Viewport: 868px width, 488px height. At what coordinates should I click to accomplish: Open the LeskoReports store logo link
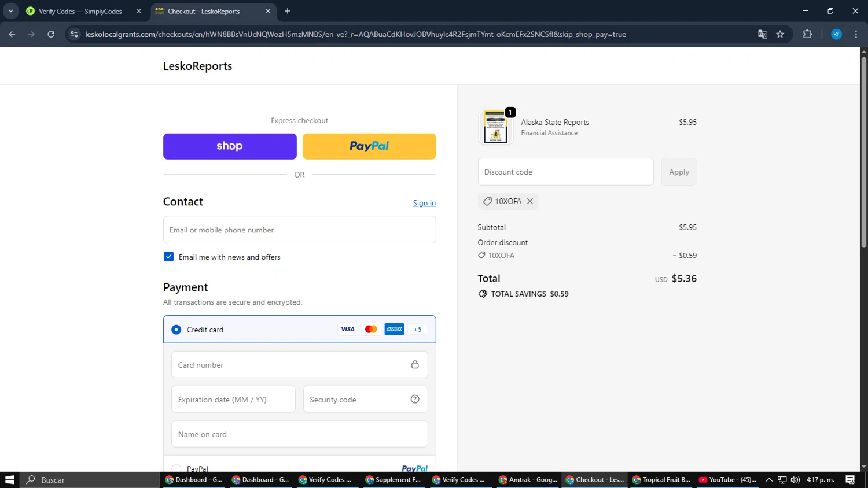tap(197, 66)
